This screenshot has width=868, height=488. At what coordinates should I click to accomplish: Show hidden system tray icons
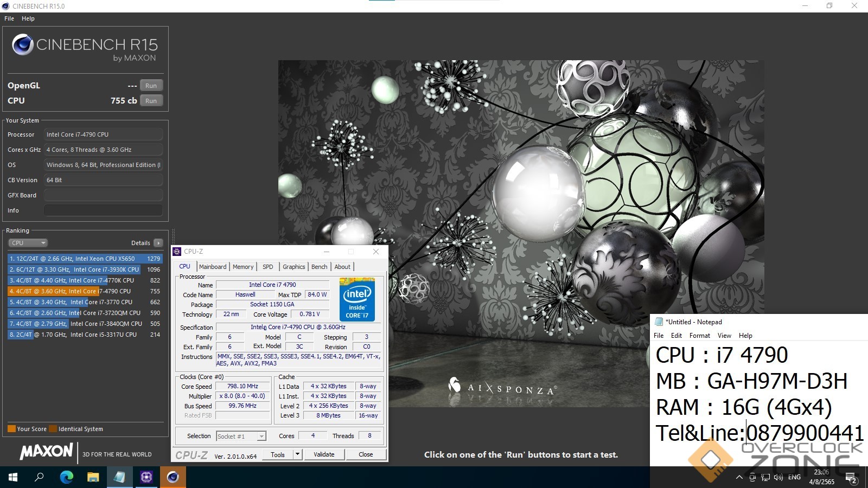coord(739,477)
